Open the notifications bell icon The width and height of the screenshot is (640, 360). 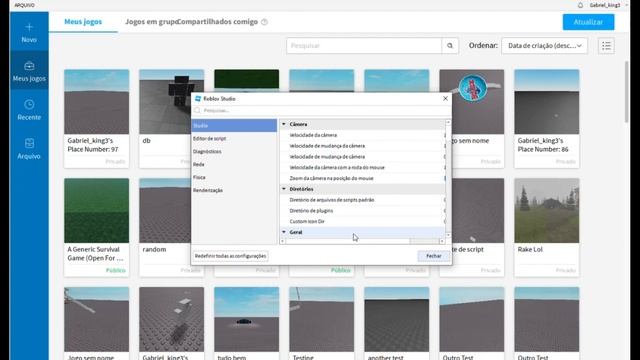coord(580,5)
